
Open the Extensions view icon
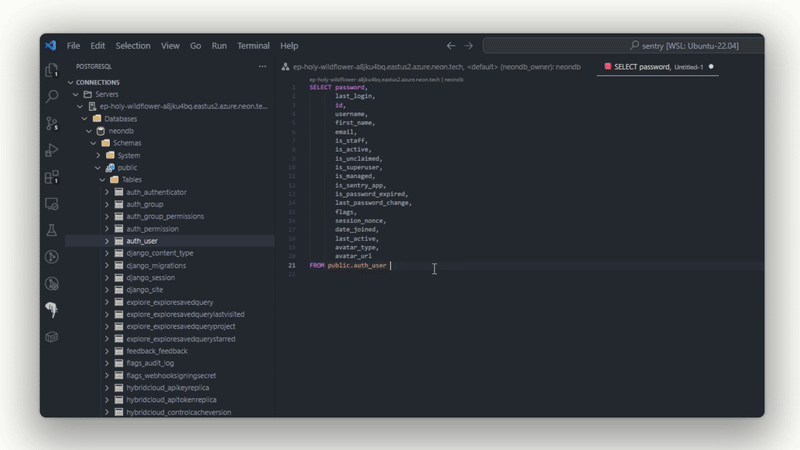click(x=52, y=177)
